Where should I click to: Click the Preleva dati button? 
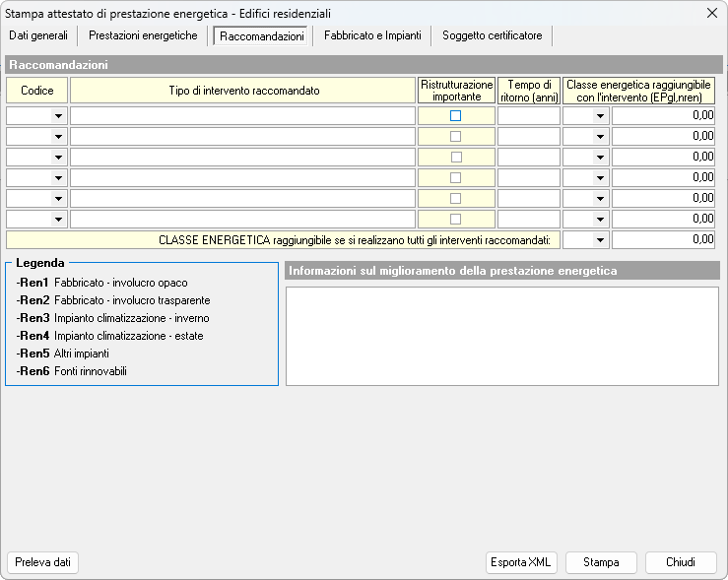point(42,562)
